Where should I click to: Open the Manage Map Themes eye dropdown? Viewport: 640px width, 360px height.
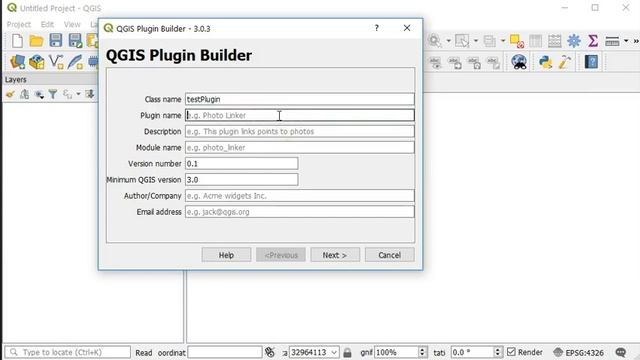tap(39, 94)
